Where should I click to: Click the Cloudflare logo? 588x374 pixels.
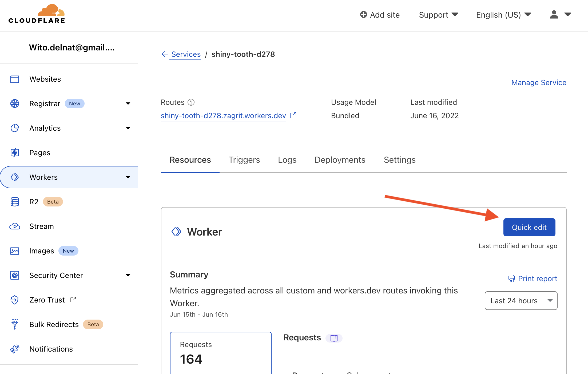(37, 14)
